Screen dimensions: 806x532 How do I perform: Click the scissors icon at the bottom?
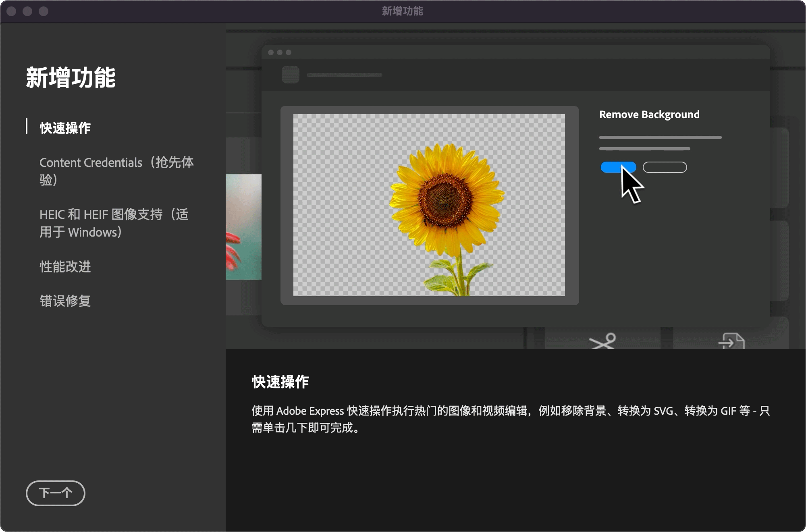[x=603, y=341]
